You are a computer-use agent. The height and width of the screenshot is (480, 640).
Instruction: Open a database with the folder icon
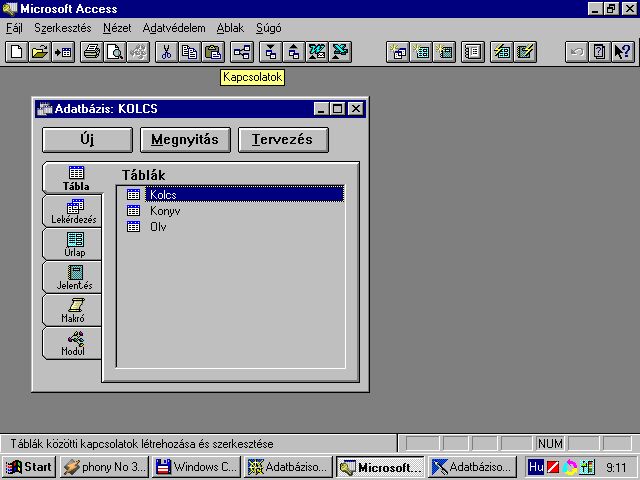point(40,52)
